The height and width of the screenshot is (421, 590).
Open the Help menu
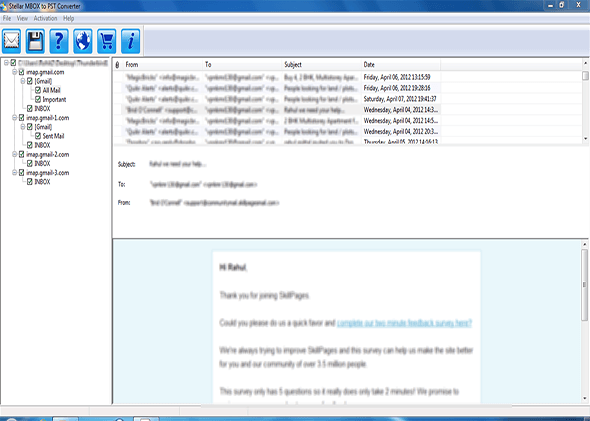point(68,18)
